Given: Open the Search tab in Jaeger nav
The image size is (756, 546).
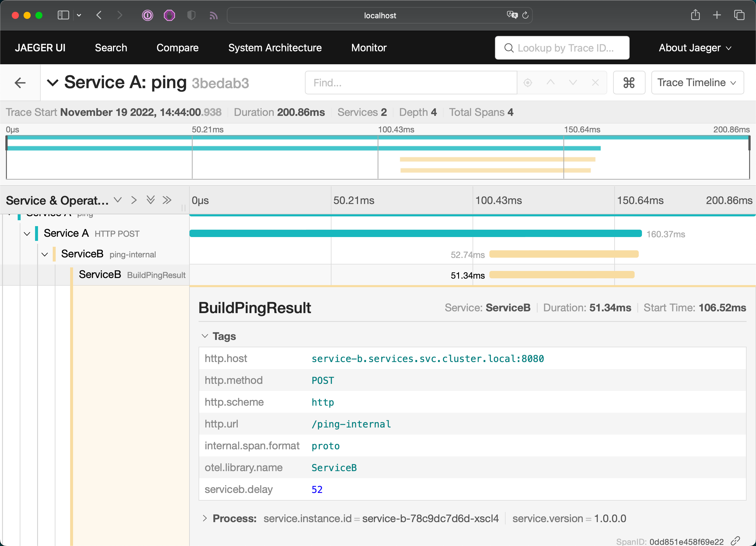Looking at the screenshot, I should pyautogui.click(x=111, y=48).
